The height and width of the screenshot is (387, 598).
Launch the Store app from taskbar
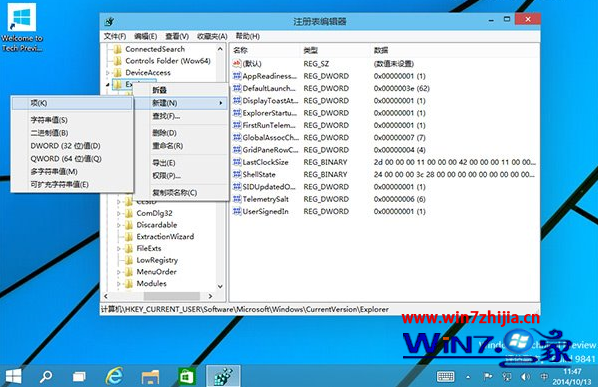pos(187,376)
